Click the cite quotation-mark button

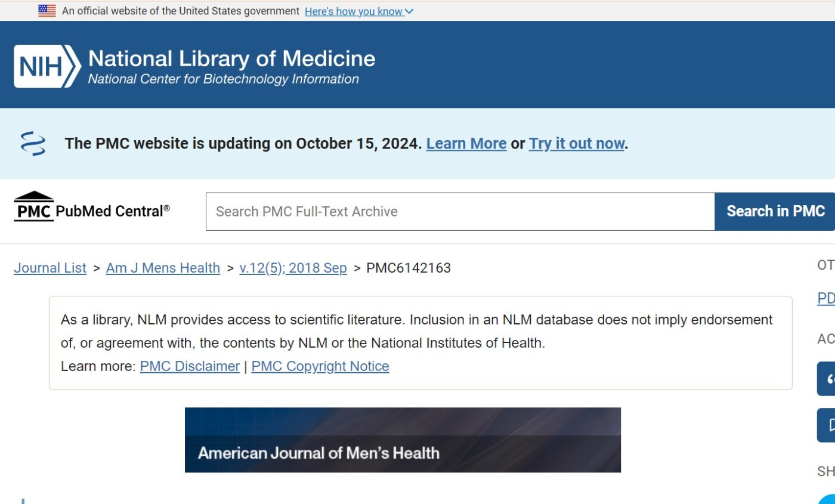pyautogui.click(x=827, y=378)
